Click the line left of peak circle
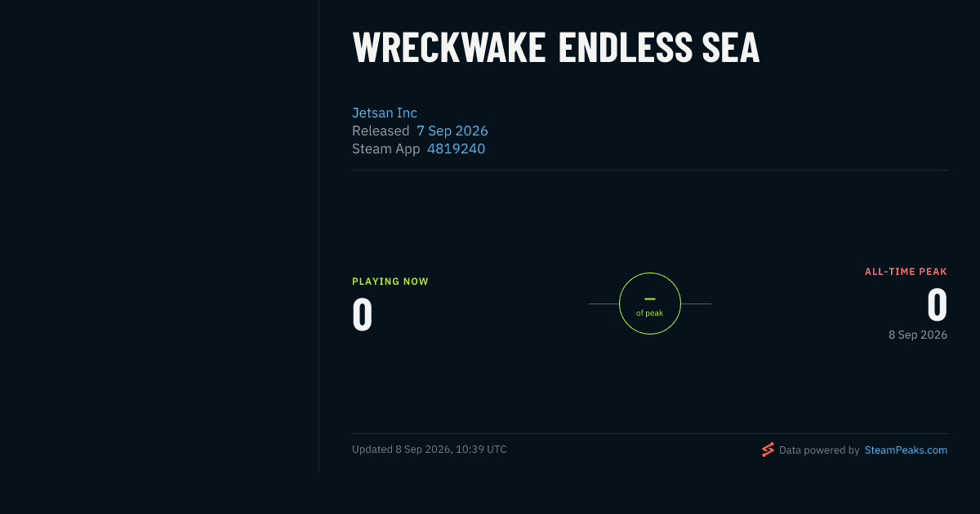980x514 pixels. pos(604,304)
